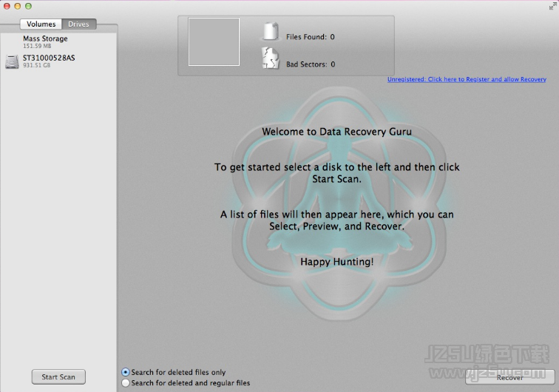The image size is (559, 392).
Task: Enter full screen with the corner arrows icon
Action: click(x=552, y=6)
